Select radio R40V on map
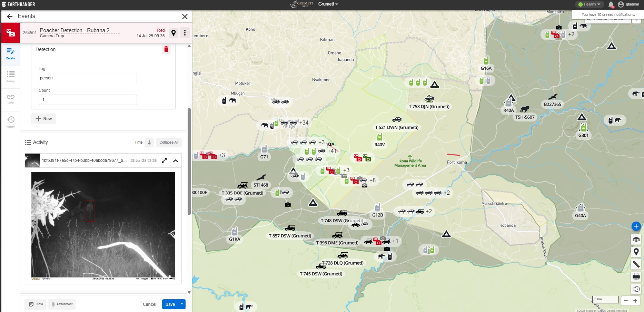This screenshot has width=644, height=312. pos(379,137)
